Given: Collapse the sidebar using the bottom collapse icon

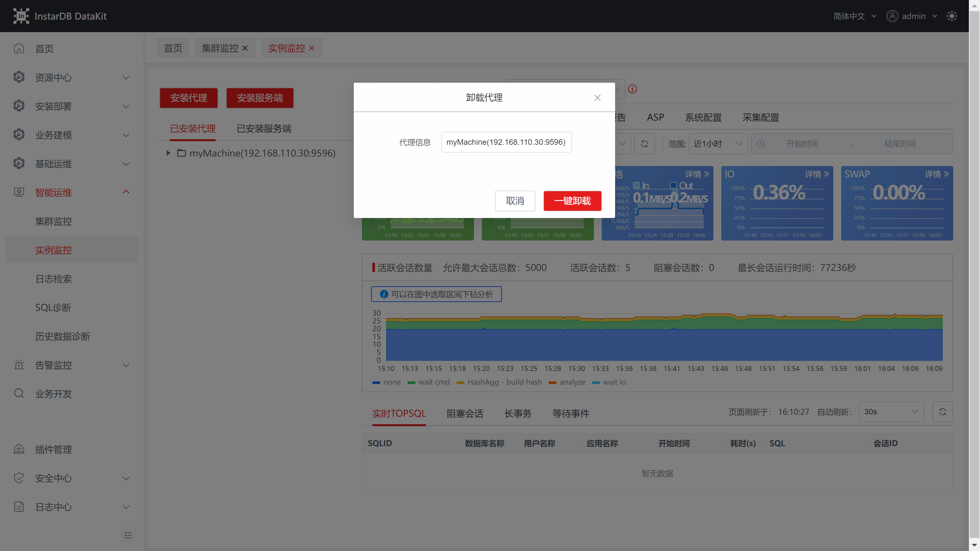Looking at the screenshot, I should coord(128,535).
